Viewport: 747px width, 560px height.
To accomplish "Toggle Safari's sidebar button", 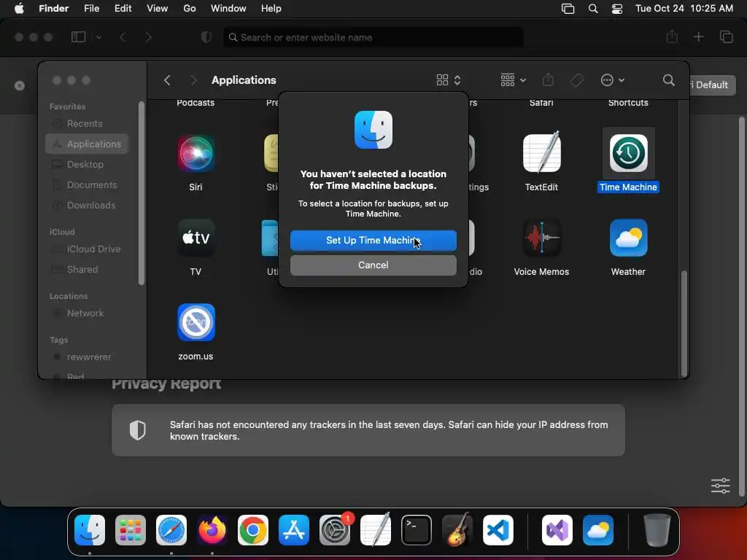I will click(78, 36).
